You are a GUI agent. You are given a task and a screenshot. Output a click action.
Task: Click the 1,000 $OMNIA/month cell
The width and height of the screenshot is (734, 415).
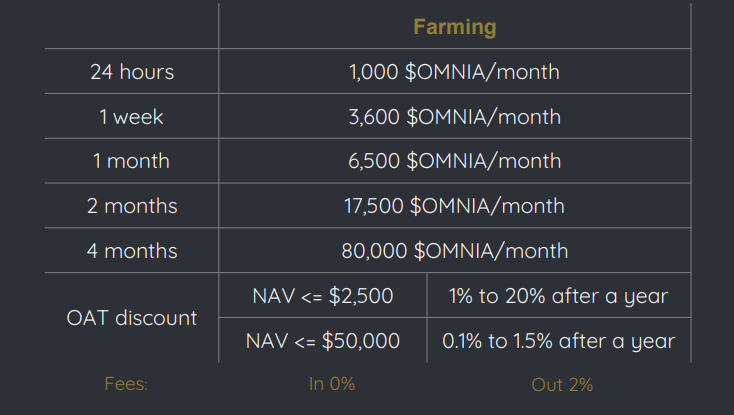(455, 72)
